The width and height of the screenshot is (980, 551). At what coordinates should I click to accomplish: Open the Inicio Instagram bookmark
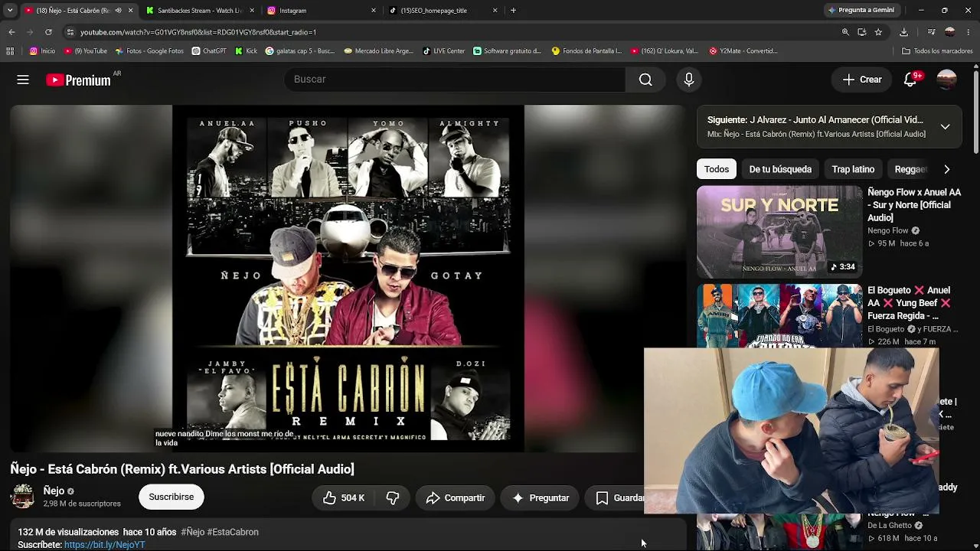pos(43,51)
